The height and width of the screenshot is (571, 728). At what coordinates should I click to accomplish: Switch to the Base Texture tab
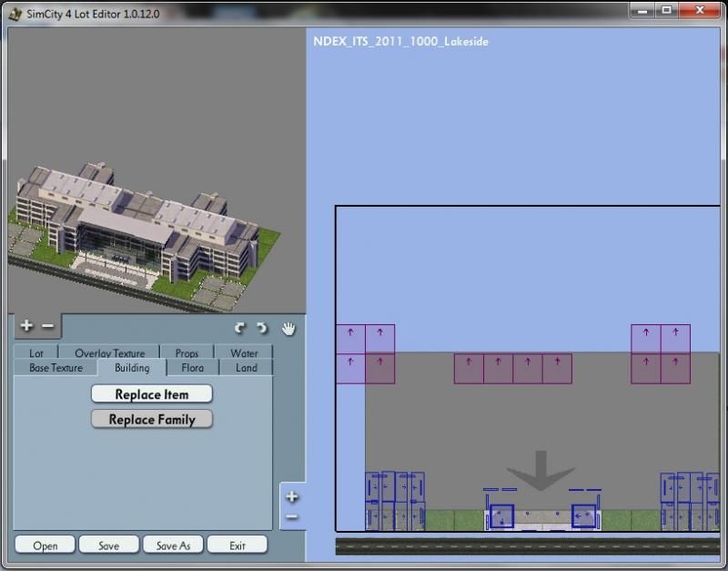click(56, 368)
